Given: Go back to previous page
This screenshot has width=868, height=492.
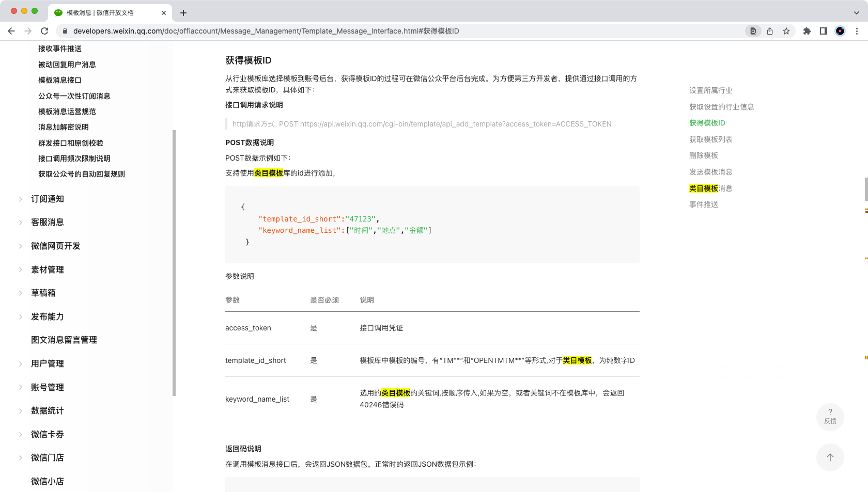Looking at the screenshot, I should [11, 31].
